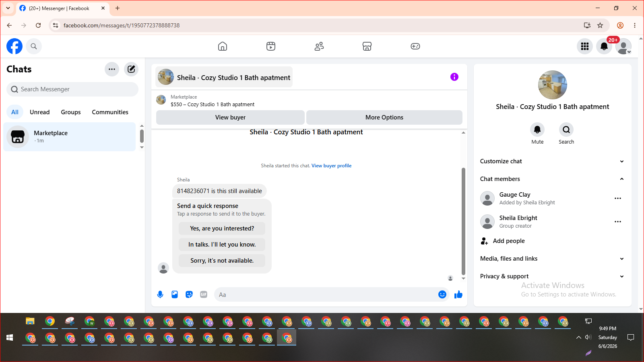Open Chrome three-dot menu

(635, 25)
